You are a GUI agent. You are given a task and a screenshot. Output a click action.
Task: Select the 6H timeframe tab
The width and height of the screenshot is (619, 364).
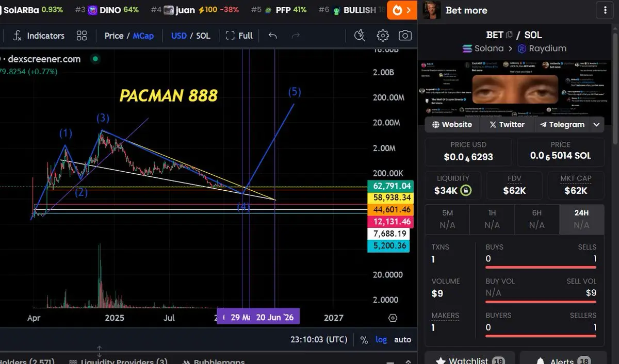click(x=537, y=219)
